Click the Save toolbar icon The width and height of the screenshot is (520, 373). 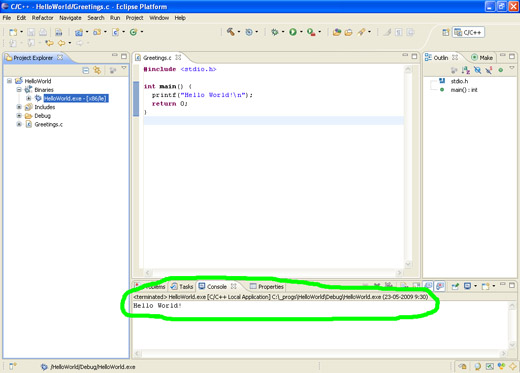pos(31,32)
